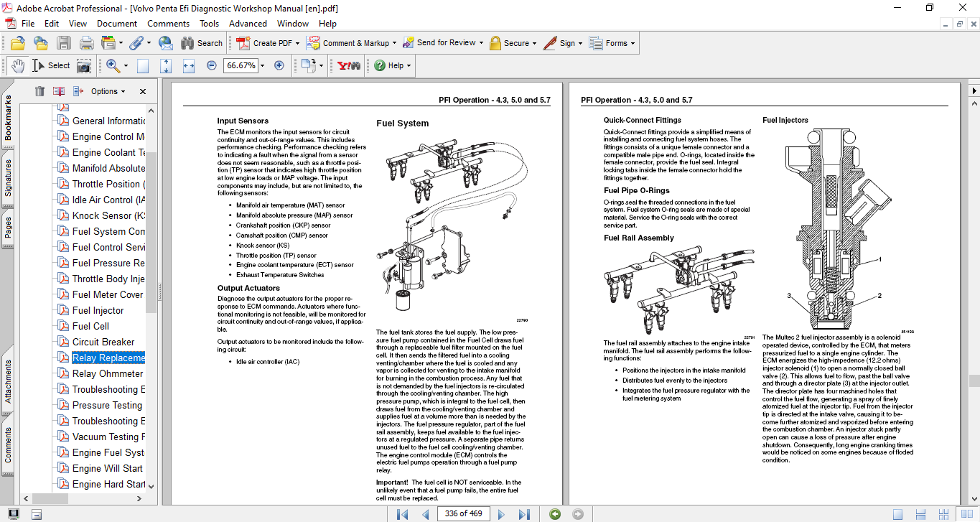Enable single page layout view
This screenshot has height=522, width=980.
[897, 514]
